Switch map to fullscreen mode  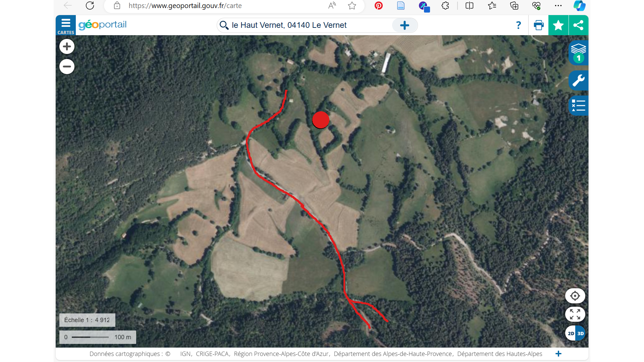click(575, 314)
